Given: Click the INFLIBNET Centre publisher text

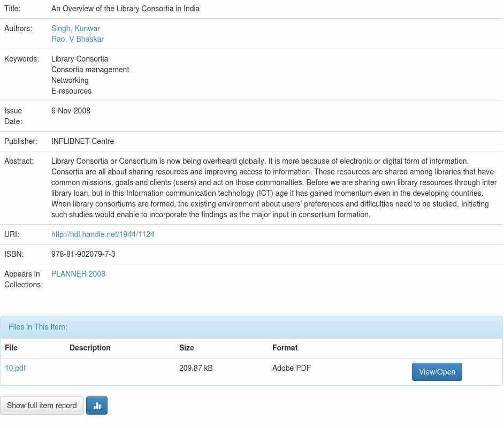Looking at the screenshot, I should tap(82, 141).
